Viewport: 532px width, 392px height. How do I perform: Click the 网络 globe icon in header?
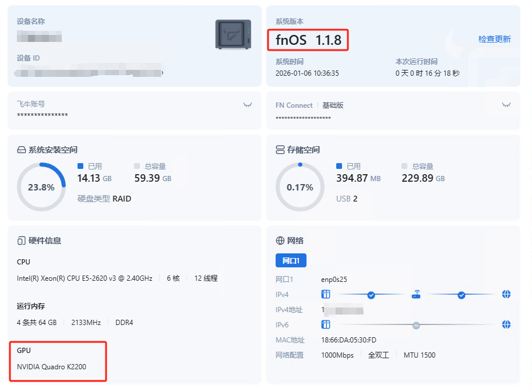pos(280,241)
